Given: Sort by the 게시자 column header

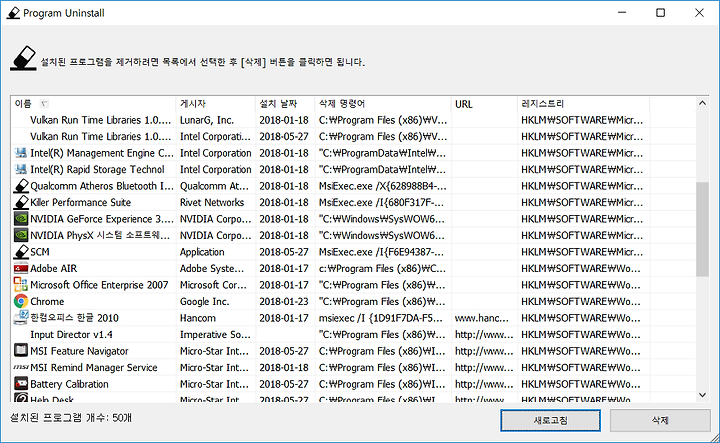Looking at the screenshot, I should pyautogui.click(x=215, y=104).
